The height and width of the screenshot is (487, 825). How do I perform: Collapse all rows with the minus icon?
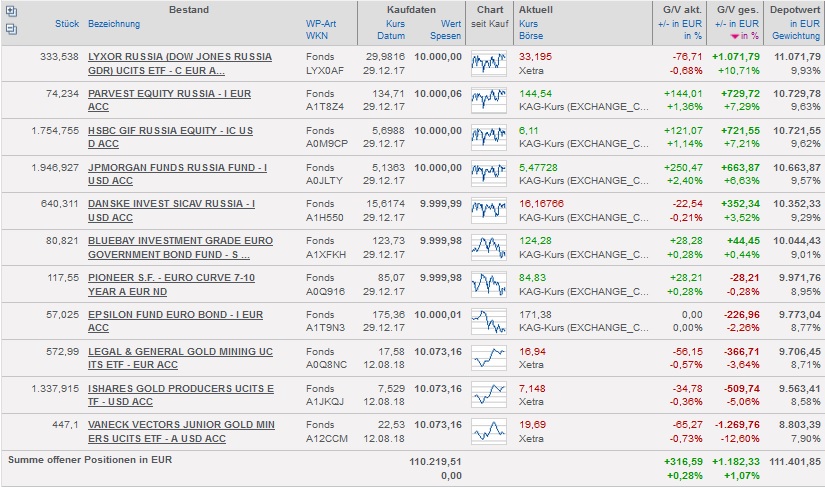tap(11, 29)
